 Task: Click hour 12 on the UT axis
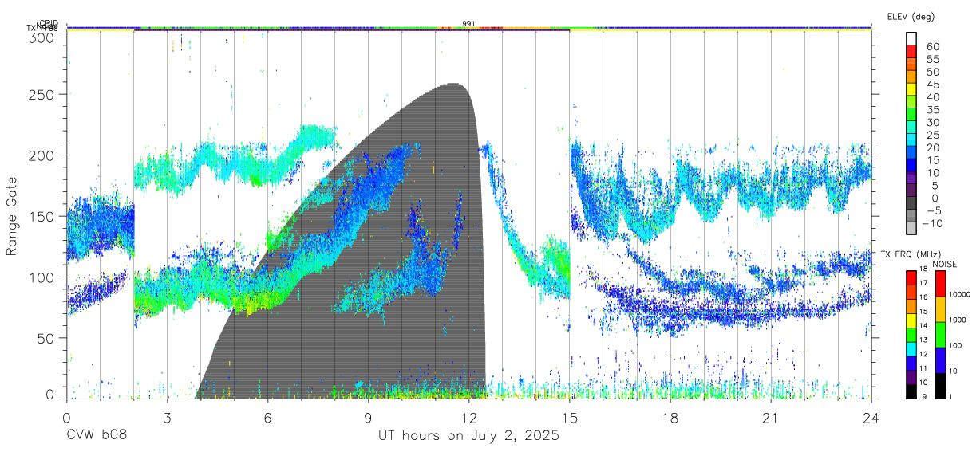(469, 417)
